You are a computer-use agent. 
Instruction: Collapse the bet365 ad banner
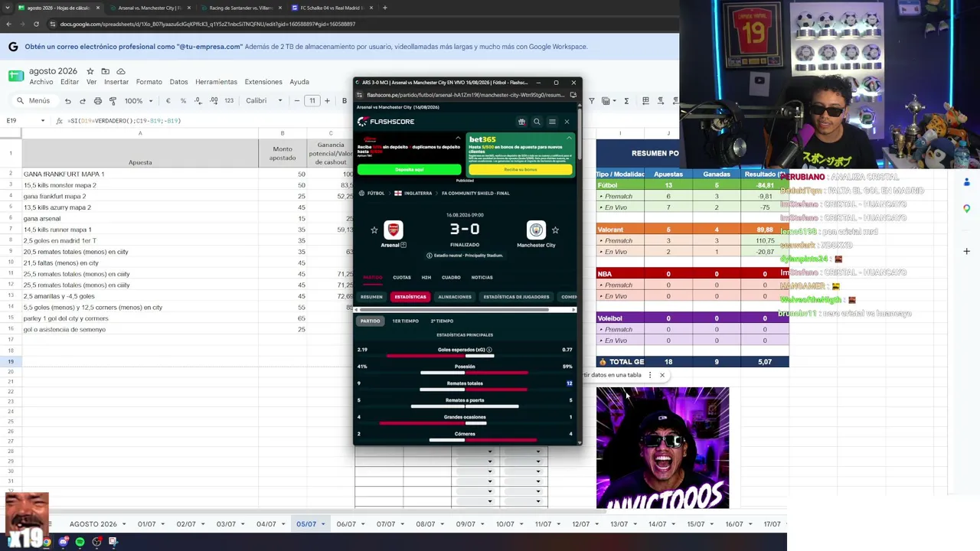[x=569, y=138]
